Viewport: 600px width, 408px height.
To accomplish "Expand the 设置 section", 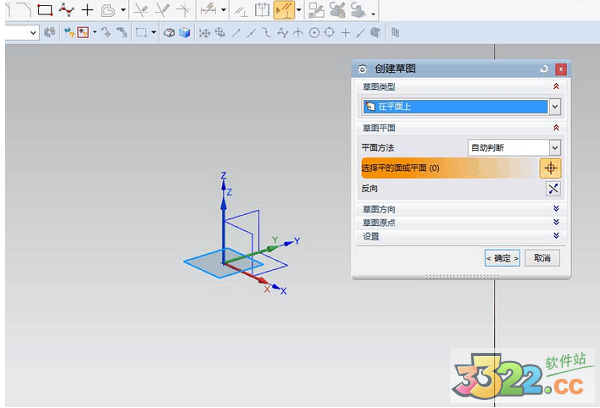I will (555, 236).
